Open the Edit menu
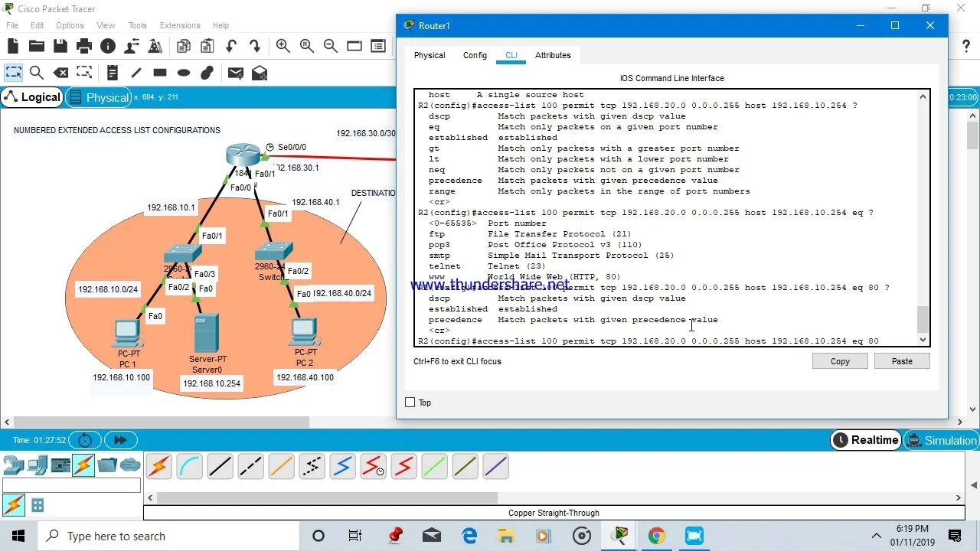The height and width of the screenshot is (551, 980). click(37, 25)
